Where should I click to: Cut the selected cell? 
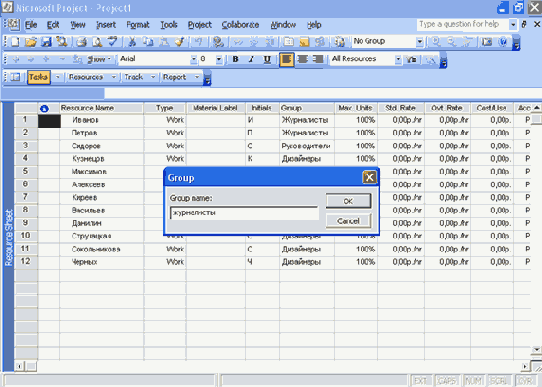coord(132,42)
